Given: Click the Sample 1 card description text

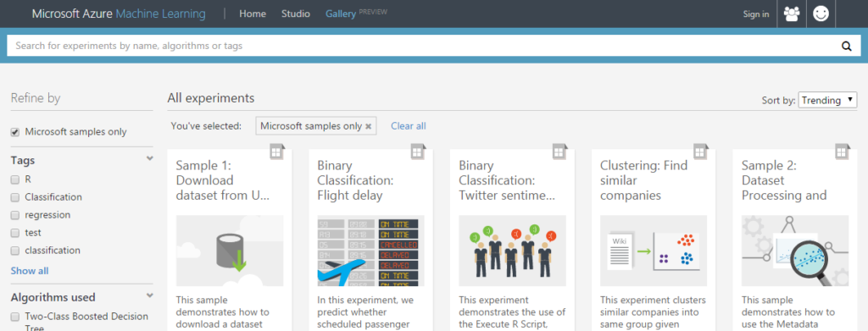Looking at the screenshot, I should tap(223, 312).
